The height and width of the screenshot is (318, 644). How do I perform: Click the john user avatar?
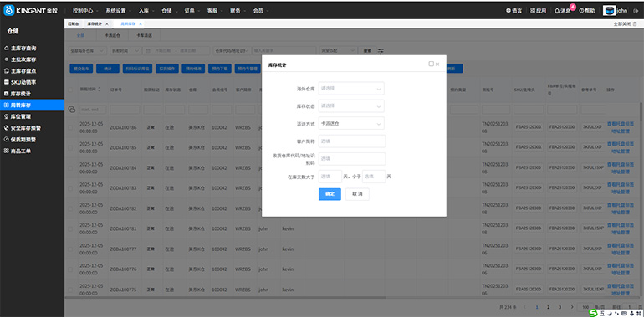[610, 10]
